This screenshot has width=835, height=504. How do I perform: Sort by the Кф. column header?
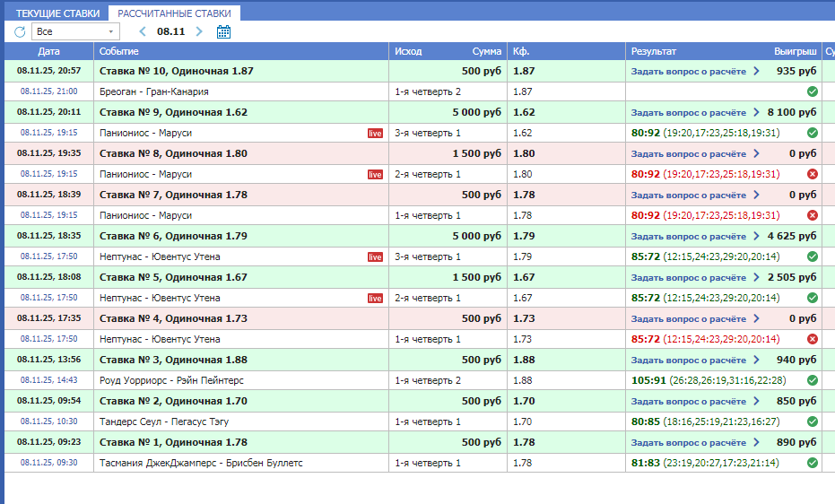(521, 51)
